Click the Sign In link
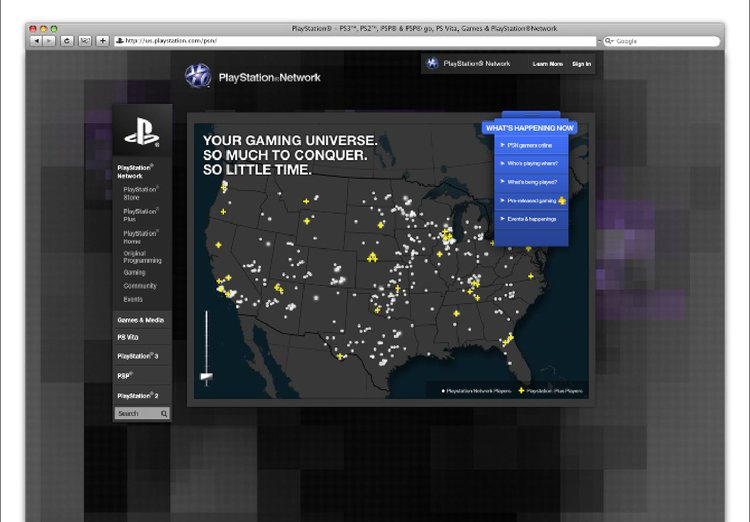750x522 pixels. (582, 64)
